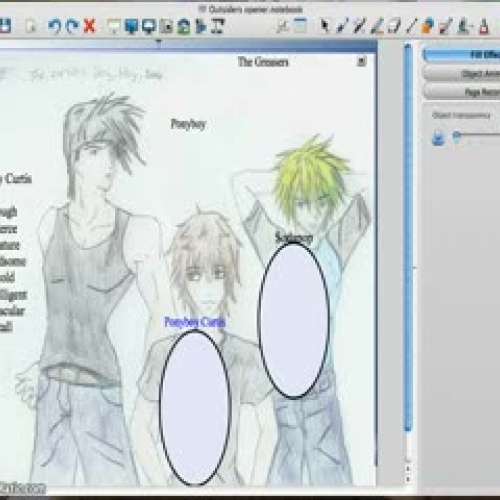This screenshot has height=500, width=500.
Task: Open the Measurement Tools icon
Action: 283,26
